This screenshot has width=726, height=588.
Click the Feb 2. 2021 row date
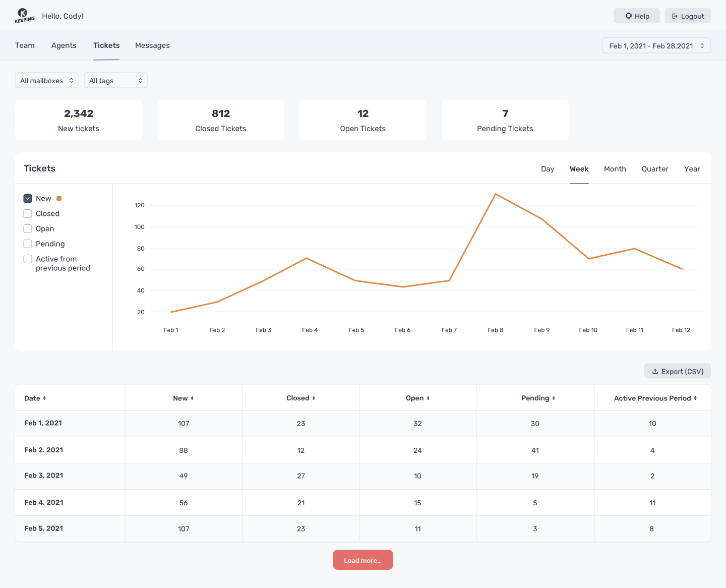(44, 450)
